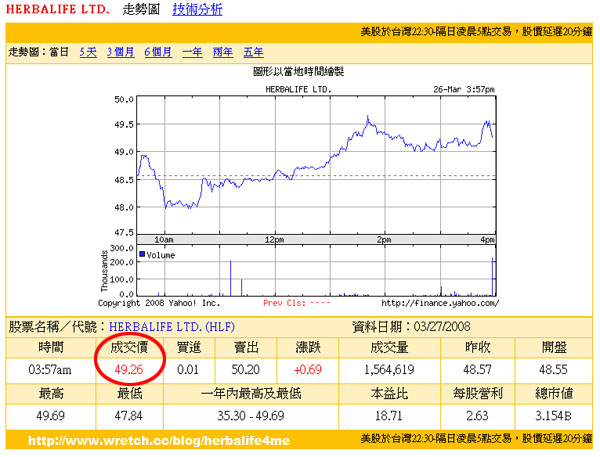Select the 03:57am time cell
Viewport: 600px width, 457px height.
[50, 370]
